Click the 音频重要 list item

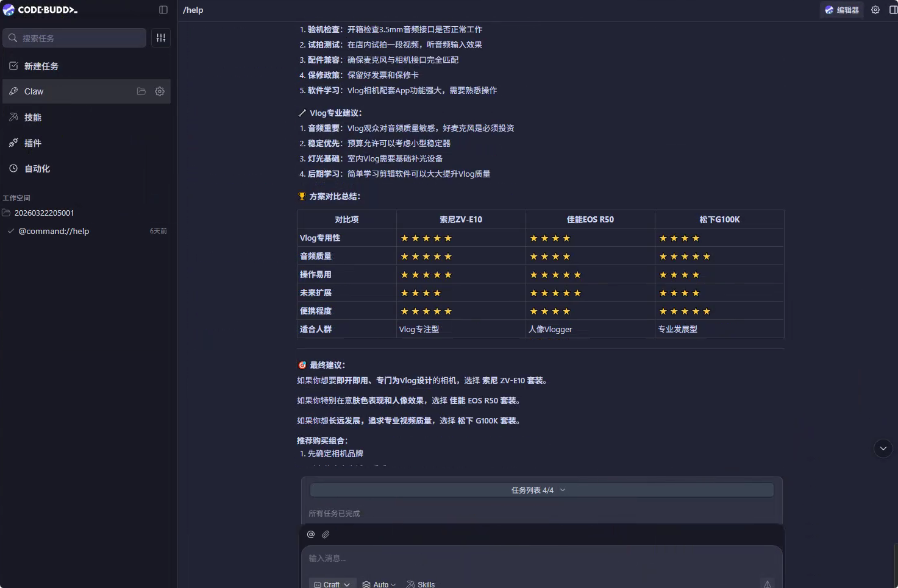[x=411, y=128]
